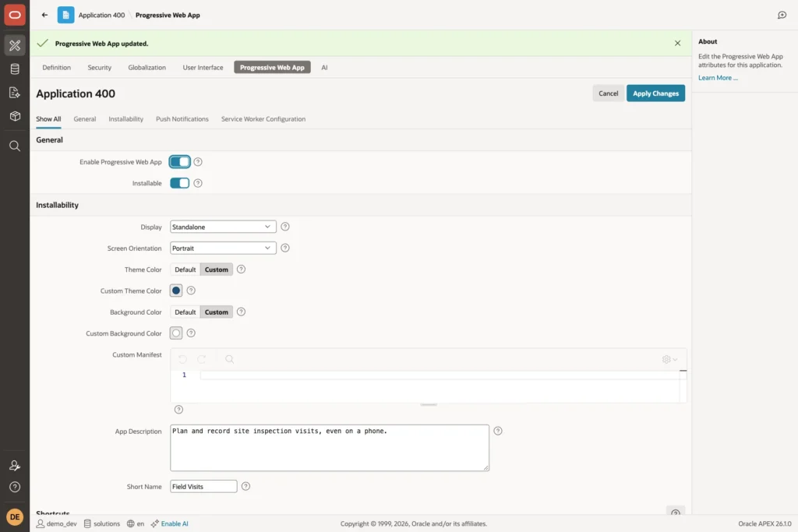Click the code editor settings gear

[x=669, y=359]
